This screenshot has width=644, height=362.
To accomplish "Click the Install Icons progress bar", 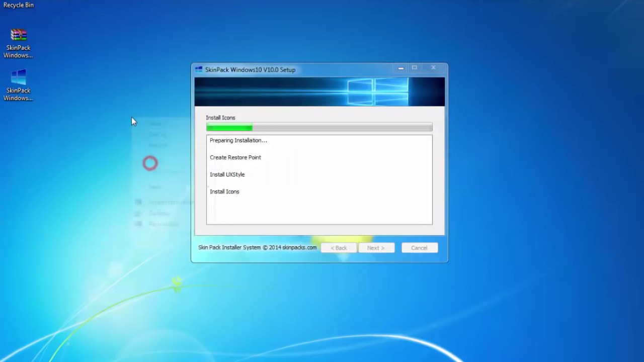I will [319, 127].
